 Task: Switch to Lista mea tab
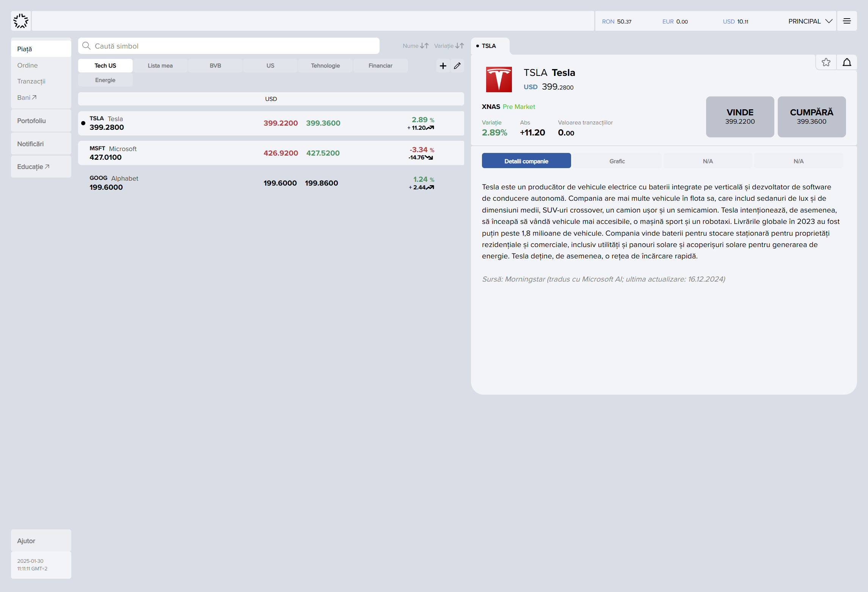160,66
